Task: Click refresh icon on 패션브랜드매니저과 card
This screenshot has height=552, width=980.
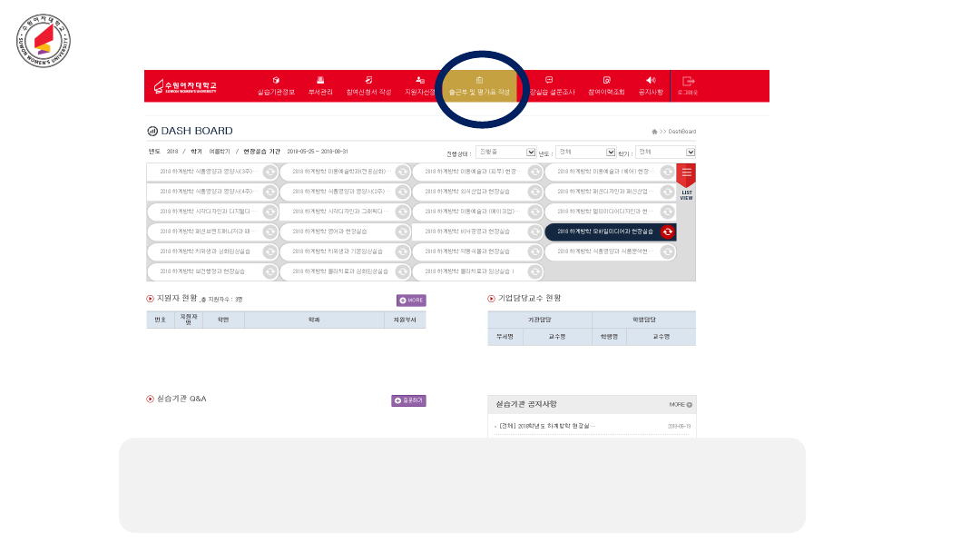Action: [x=270, y=232]
